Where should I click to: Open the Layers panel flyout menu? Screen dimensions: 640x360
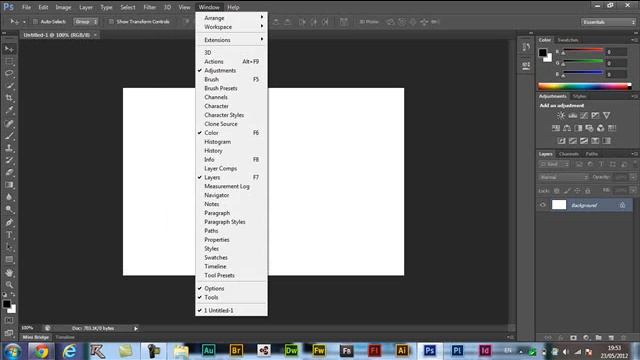[634, 154]
